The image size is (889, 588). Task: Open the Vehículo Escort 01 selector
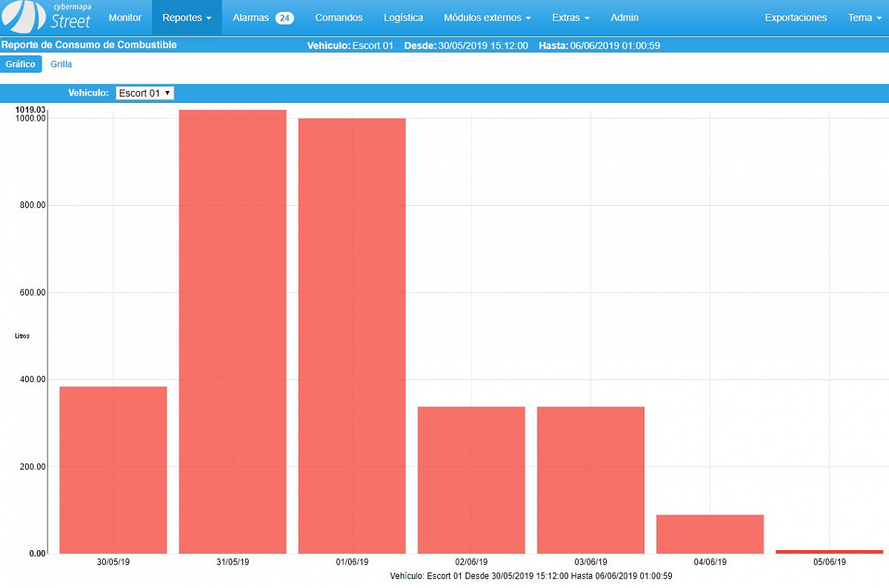tap(145, 93)
